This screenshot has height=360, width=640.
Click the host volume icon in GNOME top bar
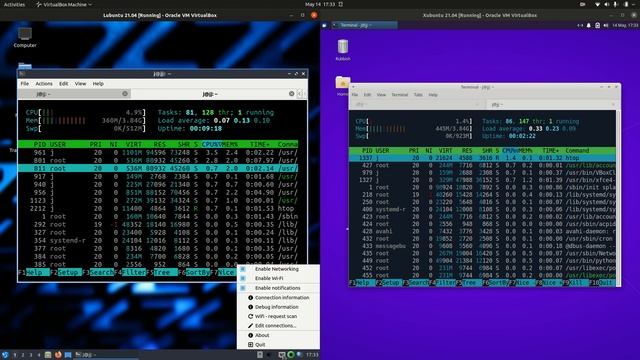coord(607,4)
